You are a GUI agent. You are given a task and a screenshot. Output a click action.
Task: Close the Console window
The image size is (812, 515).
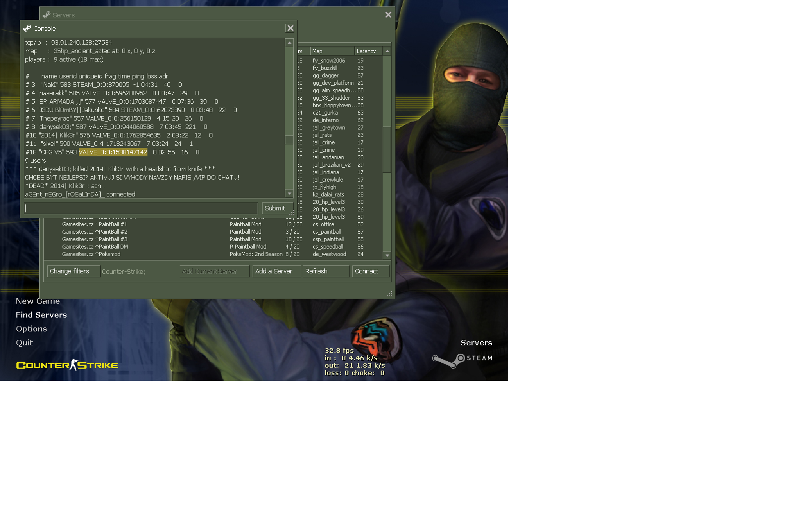(x=290, y=28)
